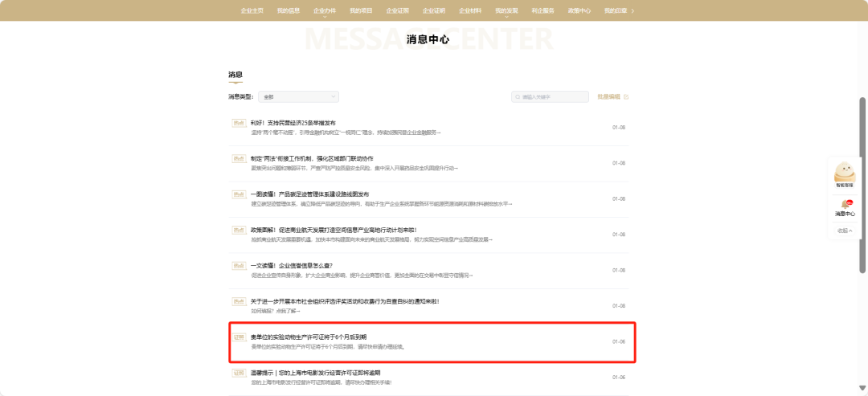Open 企业证照 in the nav bar

[398, 10]
